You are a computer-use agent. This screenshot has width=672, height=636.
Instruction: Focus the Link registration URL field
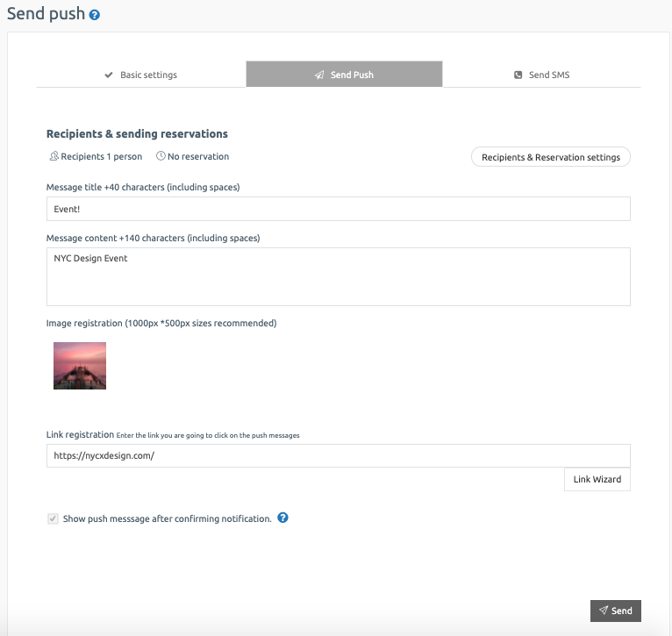pyautogui.click(x=338, y=456)
